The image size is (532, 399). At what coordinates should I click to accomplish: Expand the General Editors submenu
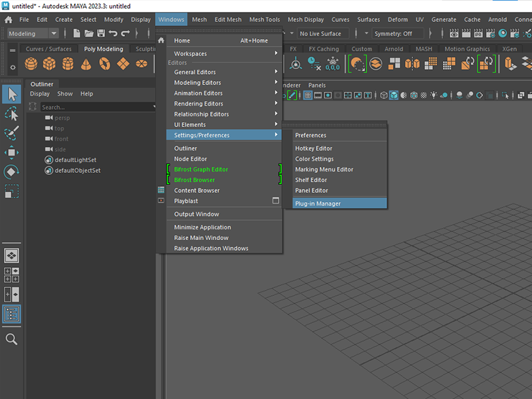click(x=224, y=72)
